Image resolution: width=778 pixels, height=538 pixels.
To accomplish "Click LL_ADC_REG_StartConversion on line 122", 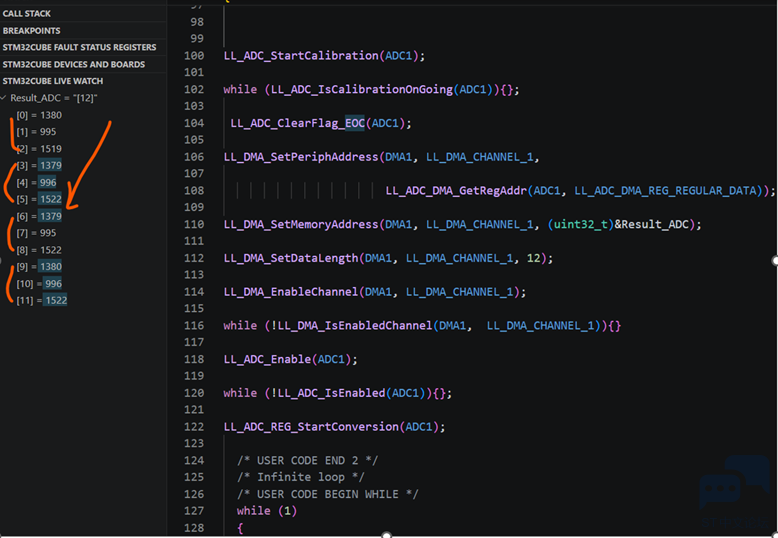I will click(x=310, y=427).
